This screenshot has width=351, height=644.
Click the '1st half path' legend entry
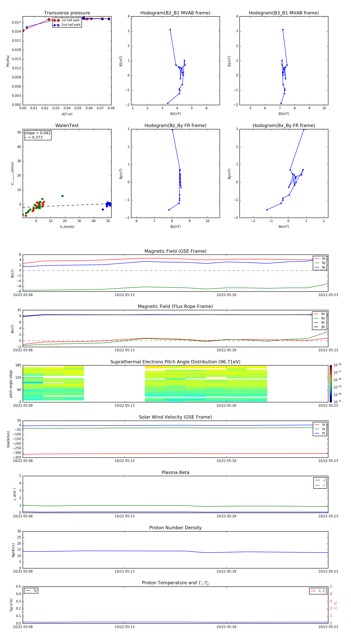pyautogui.click(x=66, y=20)
